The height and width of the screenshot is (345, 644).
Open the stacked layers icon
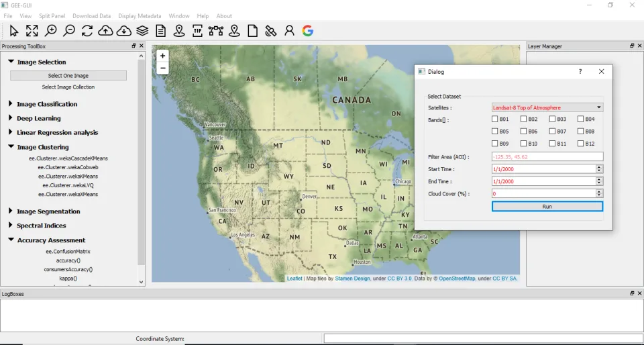(x=142, y=31)
